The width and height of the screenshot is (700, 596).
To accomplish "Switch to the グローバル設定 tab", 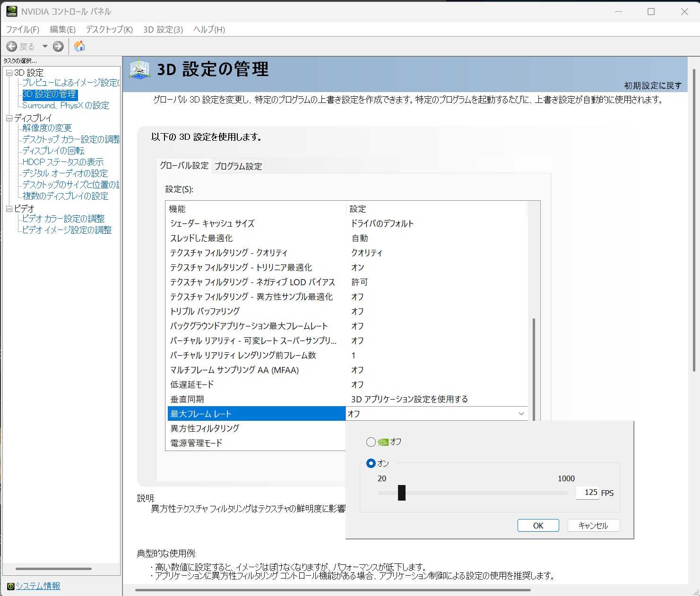I will click(x=184, y=165).
